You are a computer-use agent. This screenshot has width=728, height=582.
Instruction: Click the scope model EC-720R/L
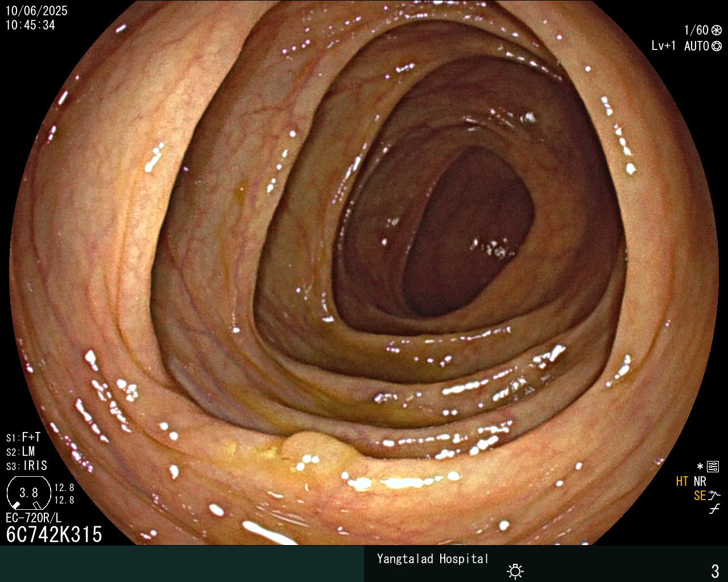pyautogui.click(x=34, y=518)
